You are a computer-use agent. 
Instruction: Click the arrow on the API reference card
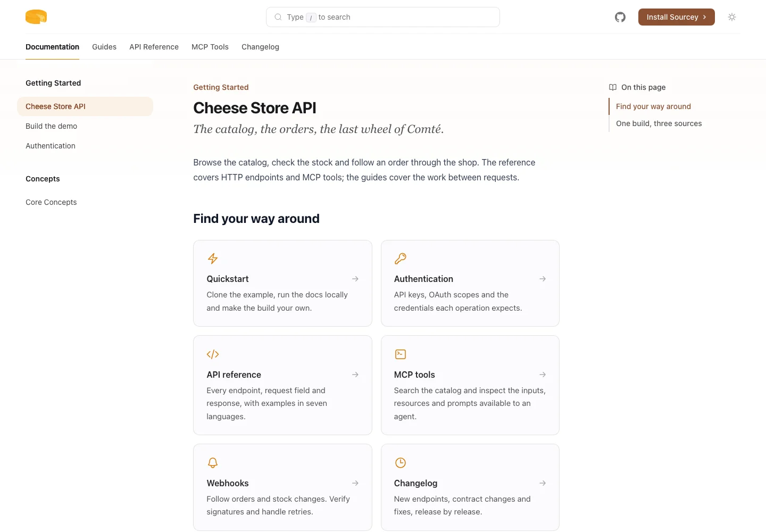pyautogui.click(x=355, y=375)
